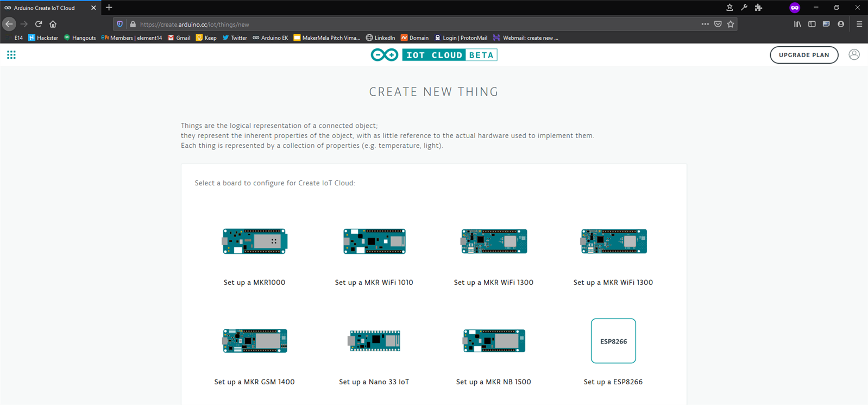View site security info via padlock
Screen dimensions: 868x405
point(133,24)
